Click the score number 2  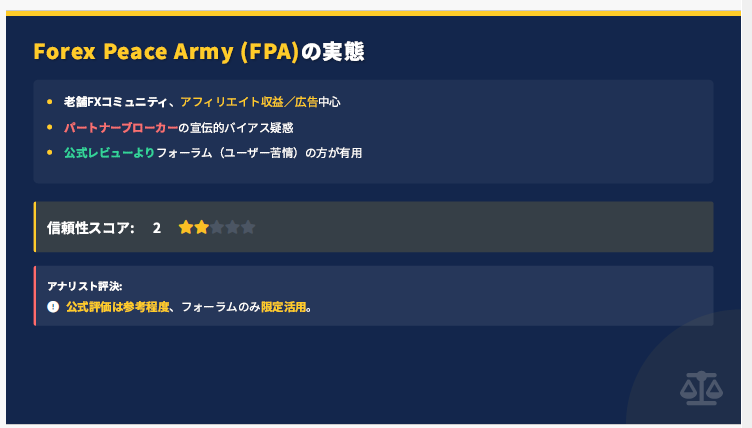157,228
